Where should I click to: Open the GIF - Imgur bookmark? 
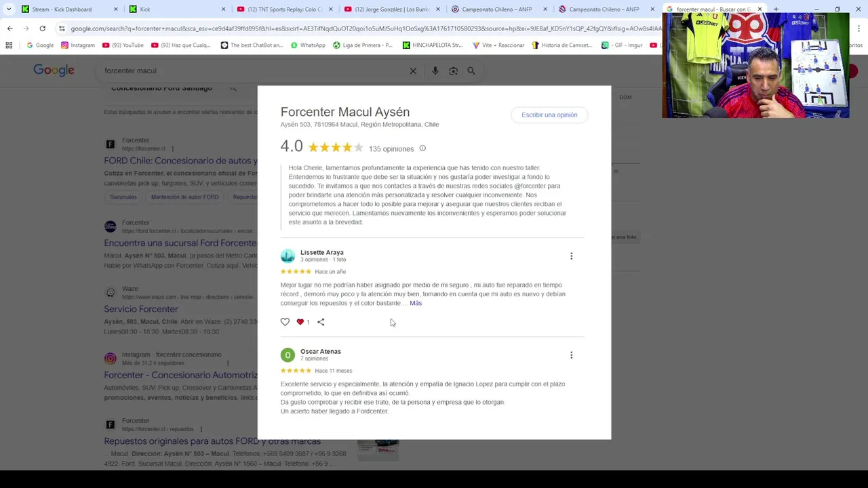[622, 45]
